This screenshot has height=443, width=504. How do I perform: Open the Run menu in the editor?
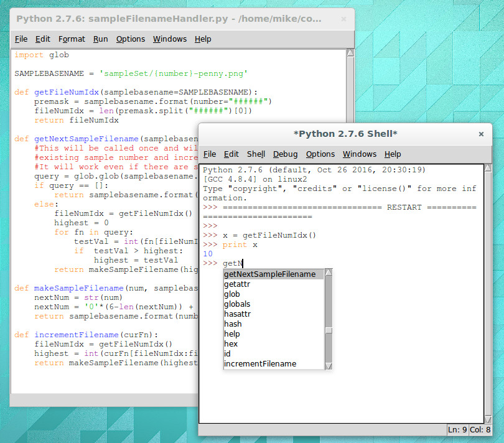coord(100,39)
